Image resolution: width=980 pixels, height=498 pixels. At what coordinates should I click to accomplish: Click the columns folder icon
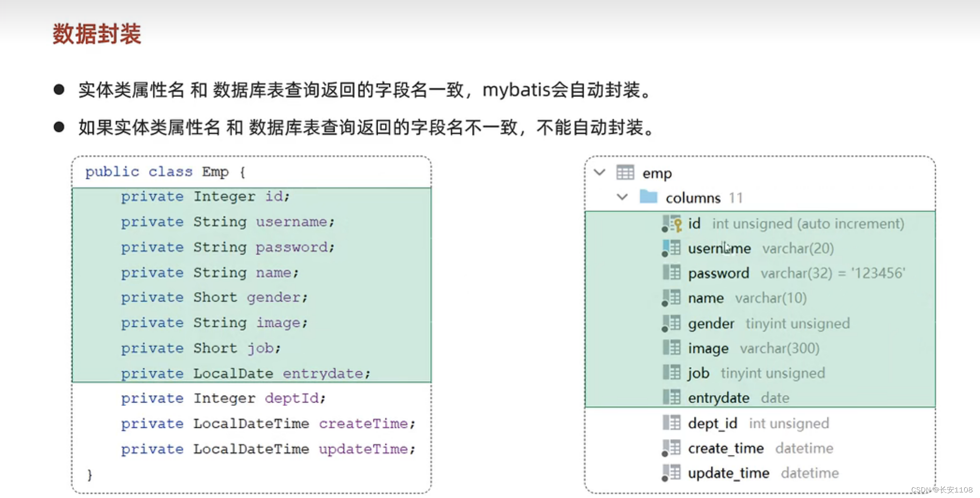point(649,196)
